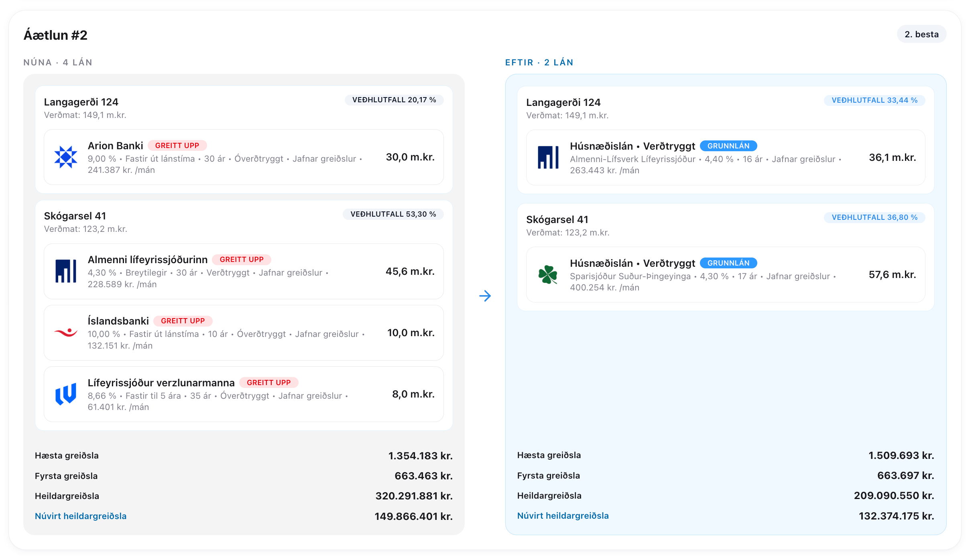The height and width of the screenshot is (560, 972).
Task: Open the Áætlun #2 title
Action: point(55,35)
